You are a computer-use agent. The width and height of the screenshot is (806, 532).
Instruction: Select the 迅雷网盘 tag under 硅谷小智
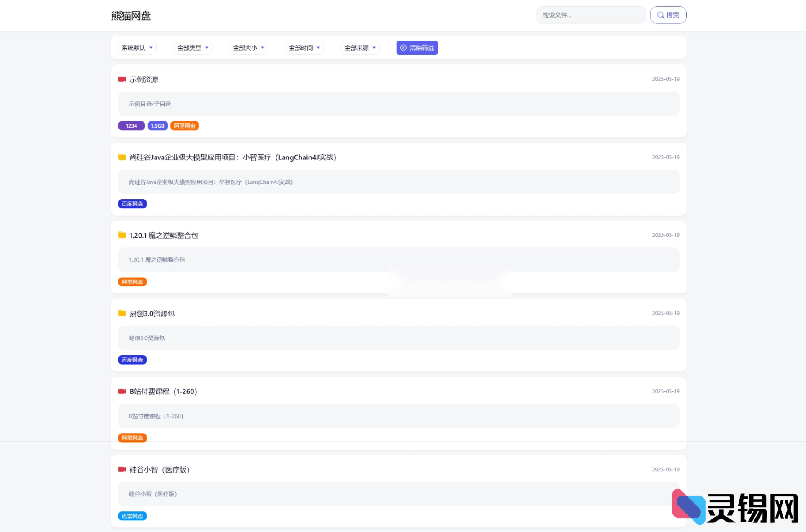coord(132,516)
